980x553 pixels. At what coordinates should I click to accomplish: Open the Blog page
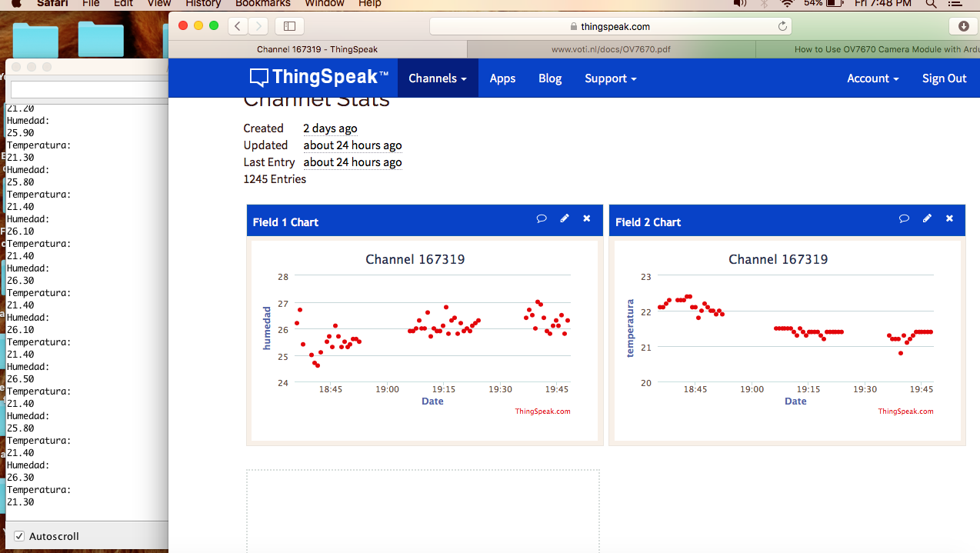[550, 78]
